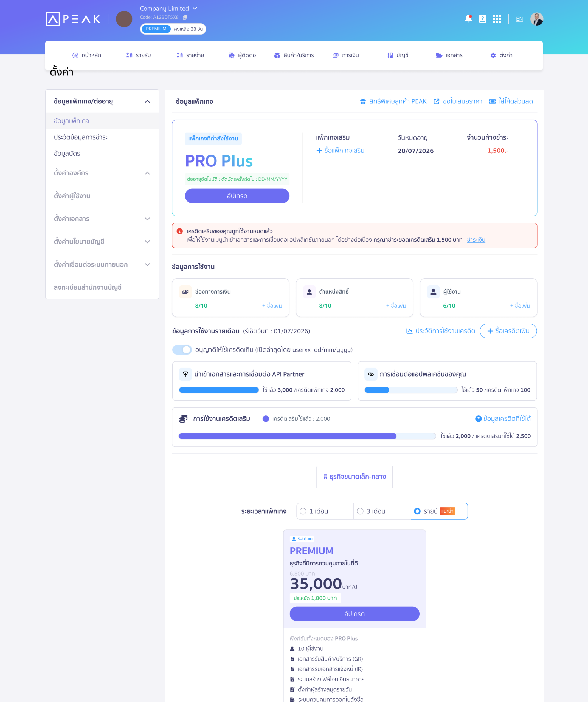Screen dimensions: 588x702
Task: Toggle the allow over-credit usage switch
Action: click(182, 350)
